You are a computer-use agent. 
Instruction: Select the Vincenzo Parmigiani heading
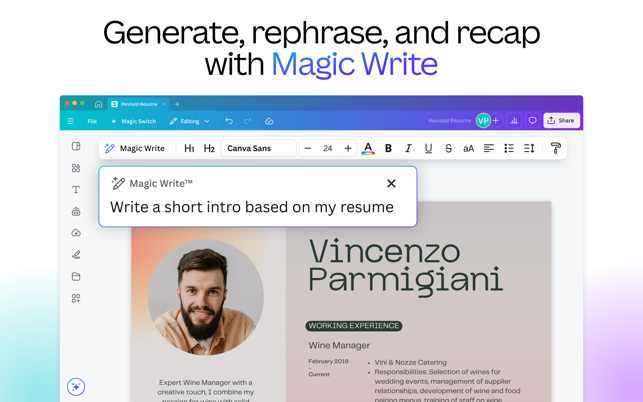(x=405, y=267)
